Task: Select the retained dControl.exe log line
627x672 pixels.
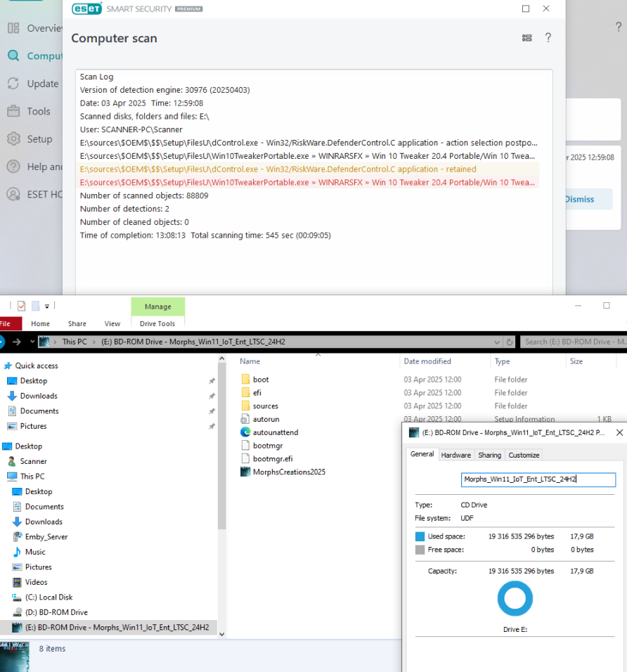Action: (308, 169)
